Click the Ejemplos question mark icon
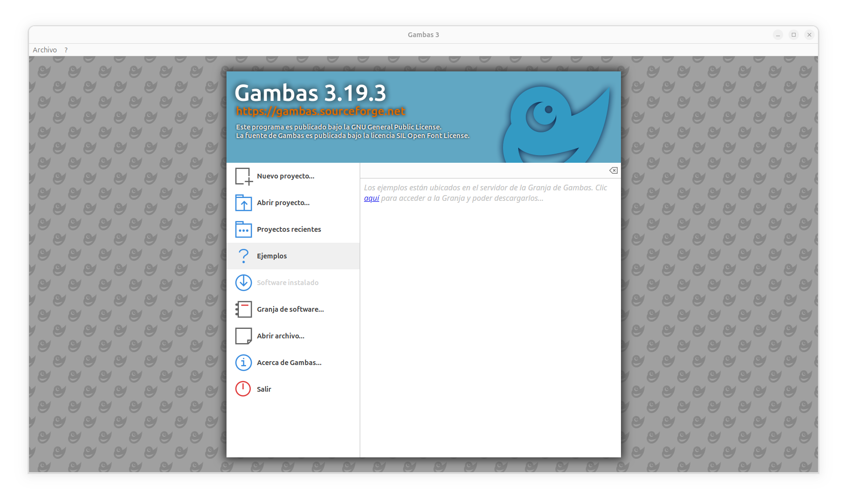This screenshot has height=504, width=847. pos(244,256)
